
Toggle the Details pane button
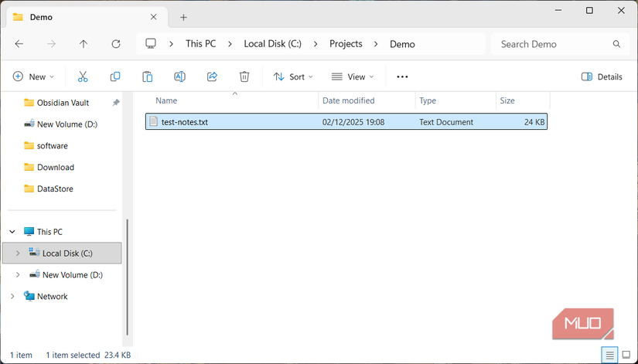(x=602, y=77)
